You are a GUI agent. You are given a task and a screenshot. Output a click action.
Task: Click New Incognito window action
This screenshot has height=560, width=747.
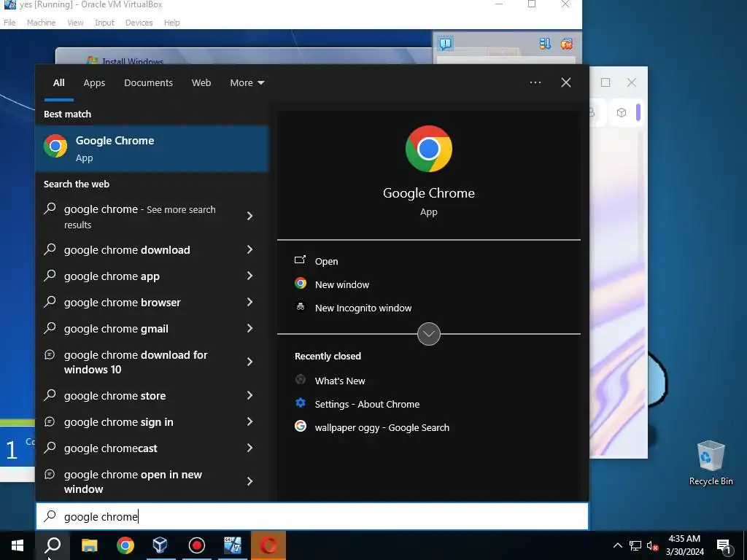363,308
